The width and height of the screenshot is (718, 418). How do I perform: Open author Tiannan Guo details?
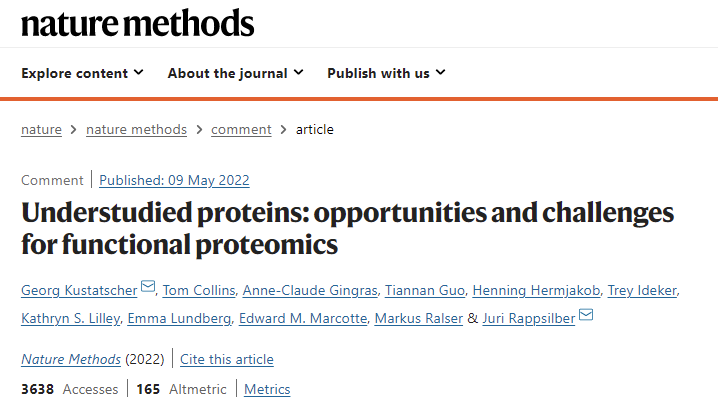point(425,290)
